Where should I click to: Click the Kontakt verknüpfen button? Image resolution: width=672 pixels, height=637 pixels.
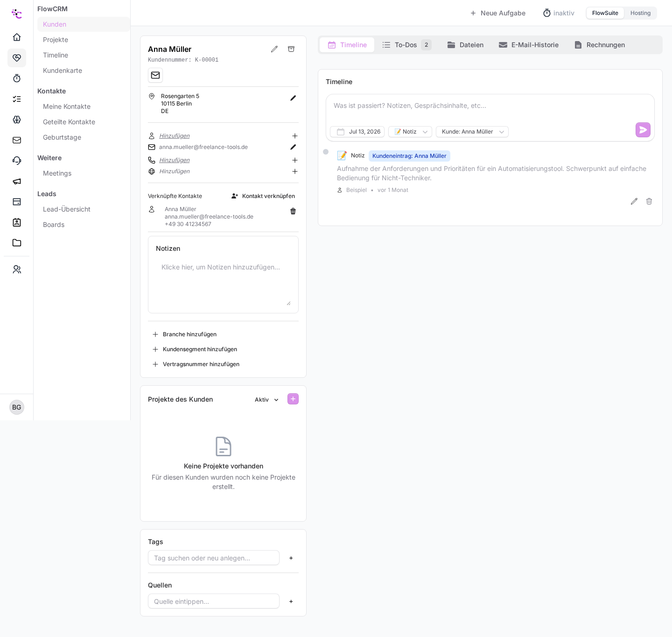coord(263,196)
